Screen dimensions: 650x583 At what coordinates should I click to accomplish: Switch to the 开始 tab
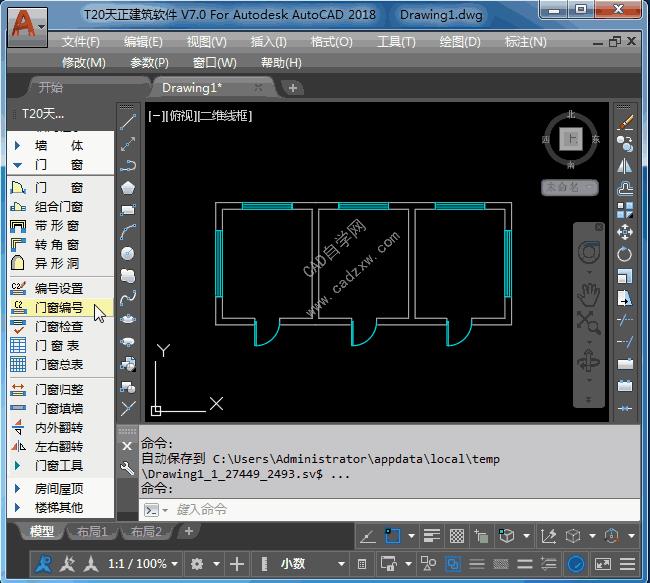pos(51,87)
